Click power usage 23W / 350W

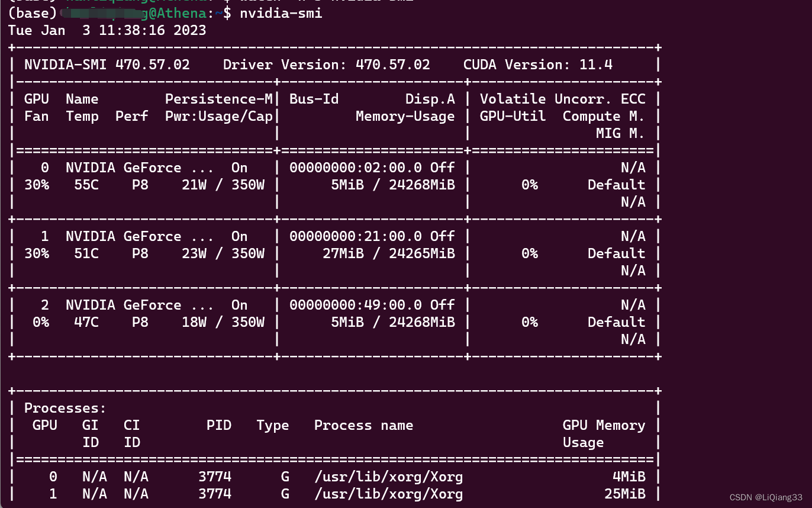click(x=223, y=253)
